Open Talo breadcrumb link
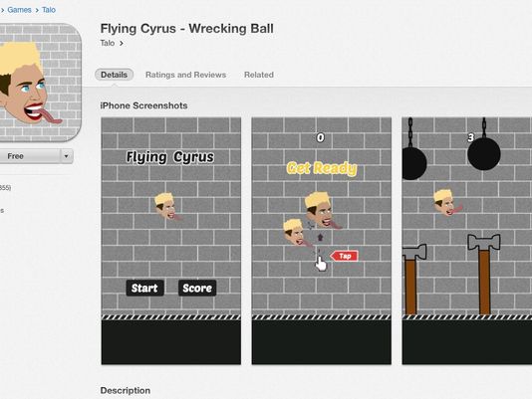Image resolution: width=532 pixels, height=399 pixels. 49,10
